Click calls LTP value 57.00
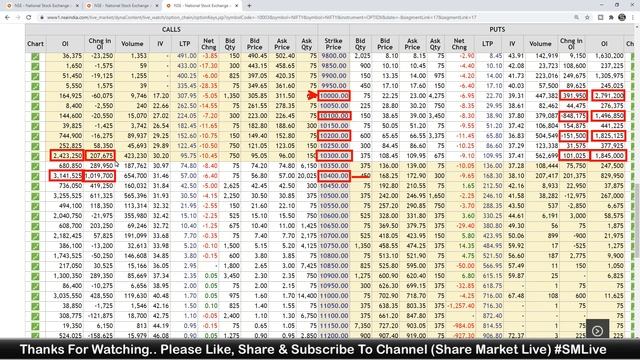The height and width of the screenshot is (360, 640). (189, 176)
